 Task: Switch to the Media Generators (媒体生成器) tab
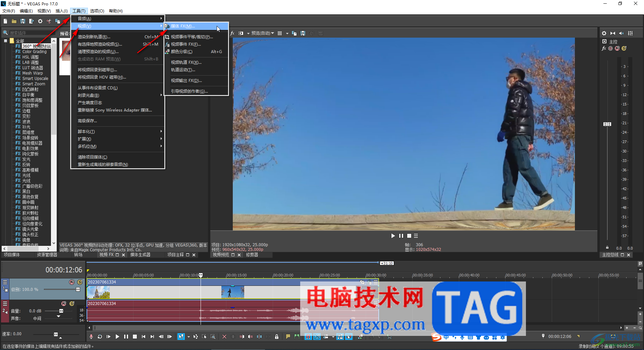[x=140, y=255]
